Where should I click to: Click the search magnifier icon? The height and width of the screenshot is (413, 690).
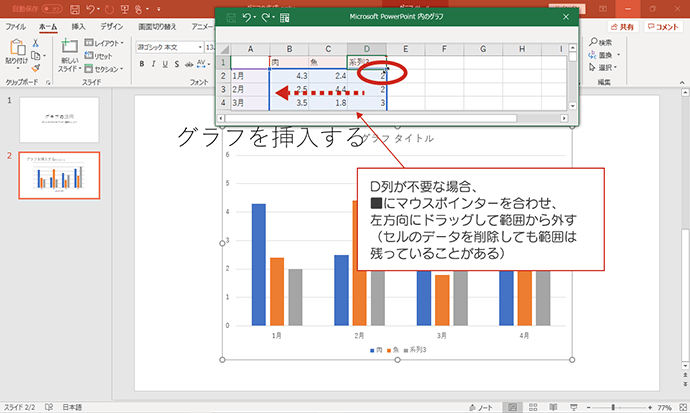(593, 42)
